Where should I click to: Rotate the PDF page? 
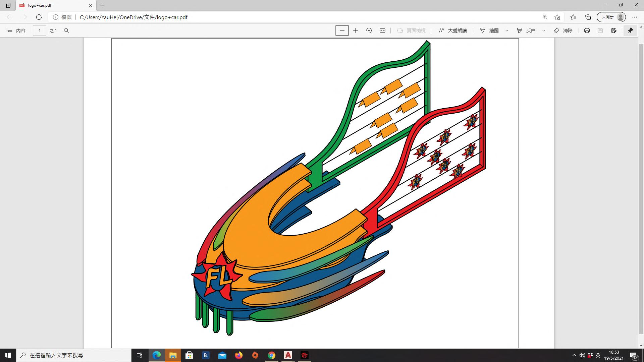coord(369,31)
